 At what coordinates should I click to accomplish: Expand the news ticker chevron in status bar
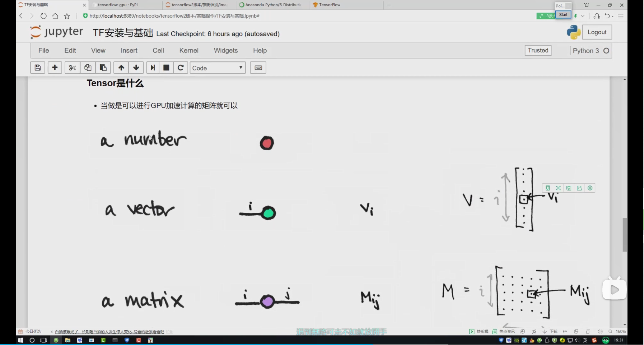coord(52,332)
